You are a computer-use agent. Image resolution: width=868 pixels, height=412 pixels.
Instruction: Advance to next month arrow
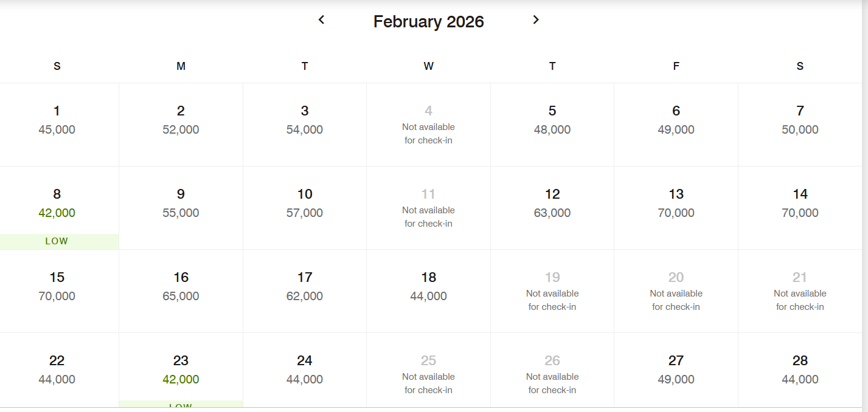536,20
